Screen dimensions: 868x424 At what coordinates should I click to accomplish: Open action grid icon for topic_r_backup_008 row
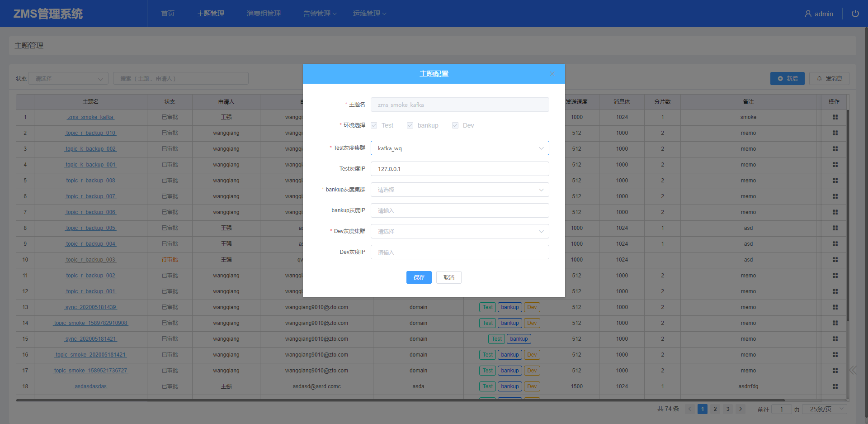835,181
